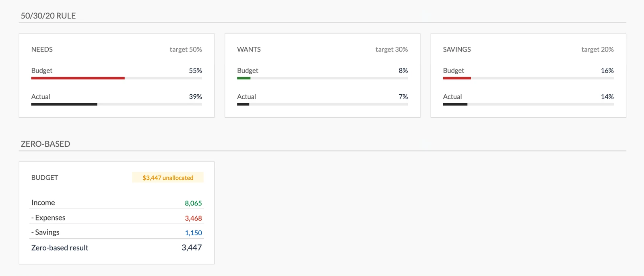
Task: Click the target 30% label
Action: point(392,50)
